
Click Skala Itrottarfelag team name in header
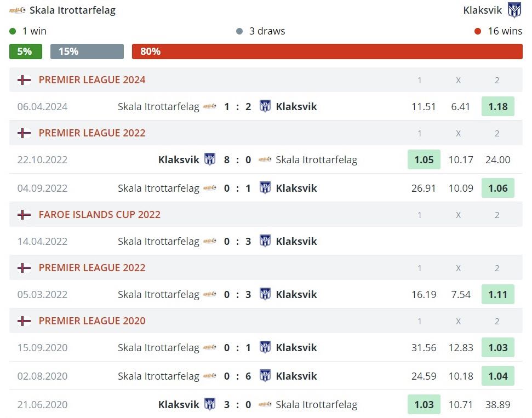click(72, 10)
